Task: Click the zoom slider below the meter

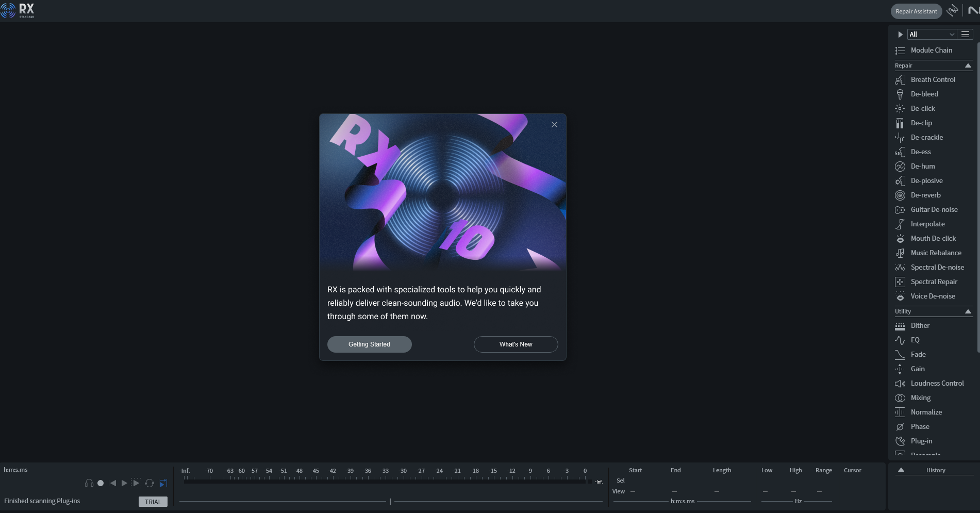Action: pos(390,501)
